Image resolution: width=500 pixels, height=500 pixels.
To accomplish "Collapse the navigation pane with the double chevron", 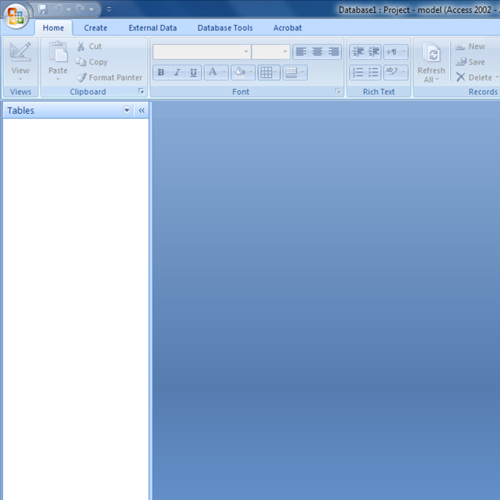I will [142, 110].
